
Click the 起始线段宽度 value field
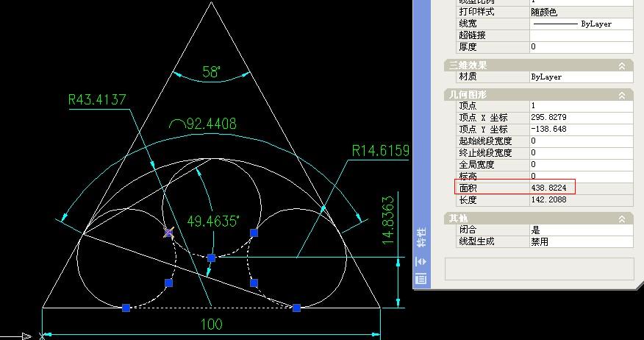582,141
